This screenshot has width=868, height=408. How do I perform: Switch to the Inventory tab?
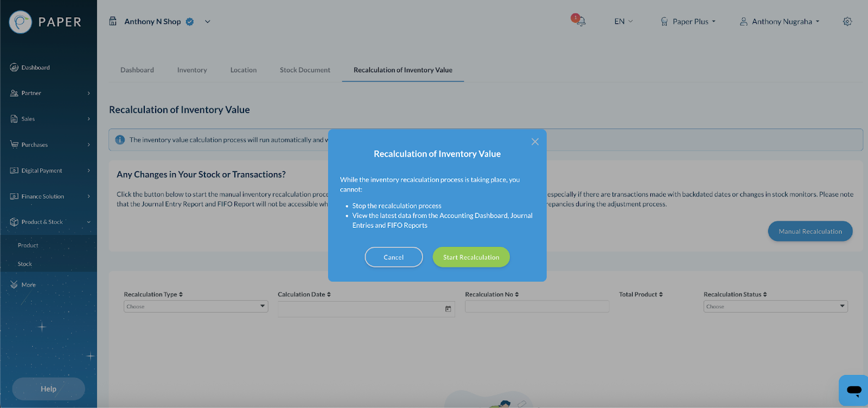(x=192, y=70)
